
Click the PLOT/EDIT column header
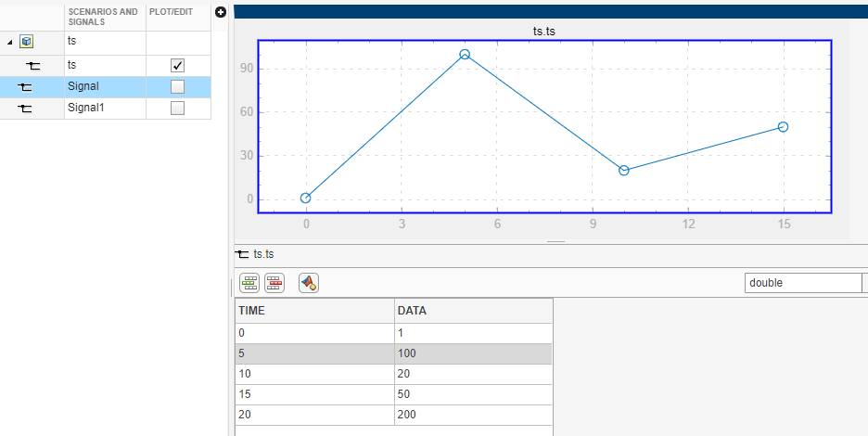[x=178, y=17]
